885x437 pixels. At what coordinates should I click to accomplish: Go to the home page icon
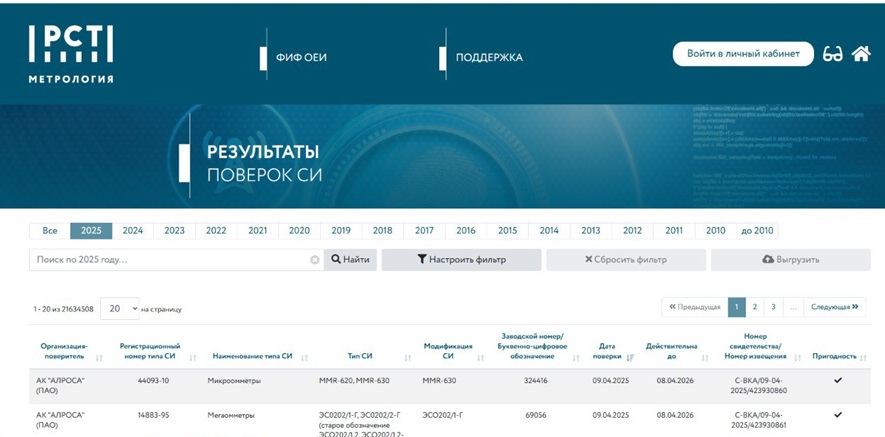click(861, 54)
